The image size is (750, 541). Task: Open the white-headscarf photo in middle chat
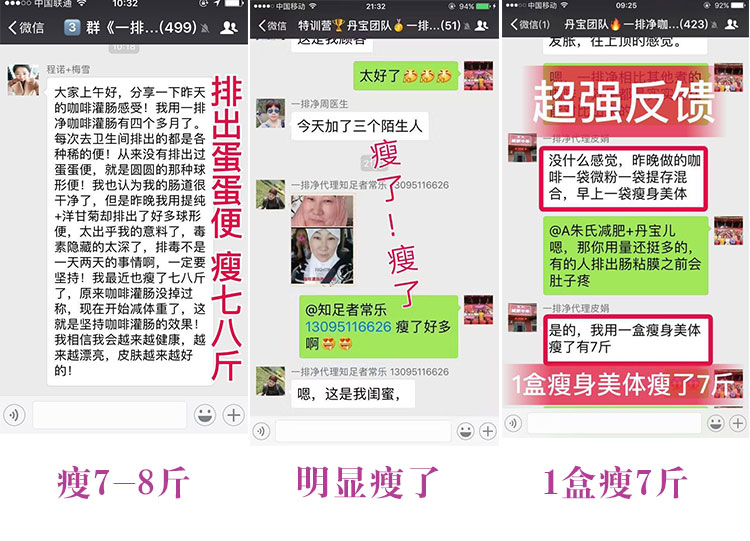(322, 256)
